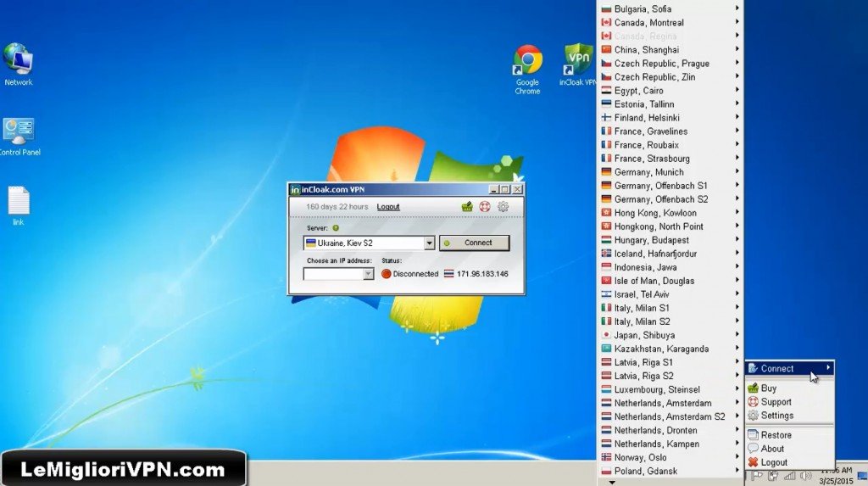
Task: Minimize the inCloak.com VPN window
Action: (x=494, y=189)
